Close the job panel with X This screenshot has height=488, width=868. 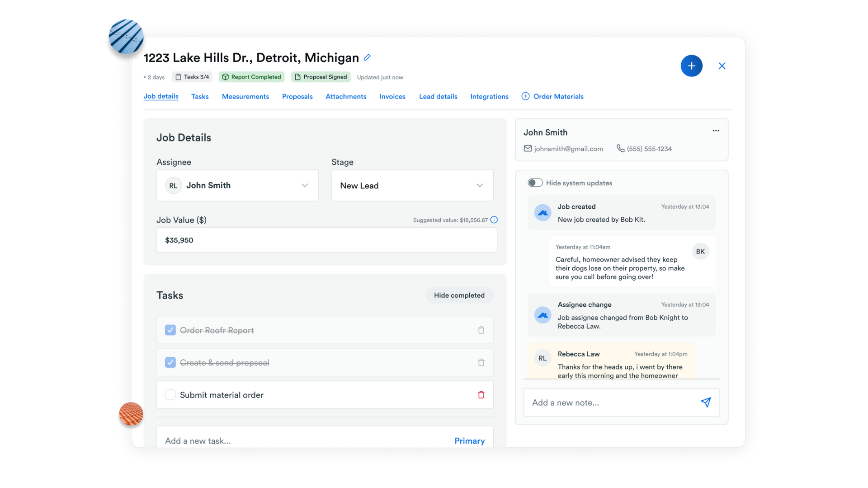(722, 66)
